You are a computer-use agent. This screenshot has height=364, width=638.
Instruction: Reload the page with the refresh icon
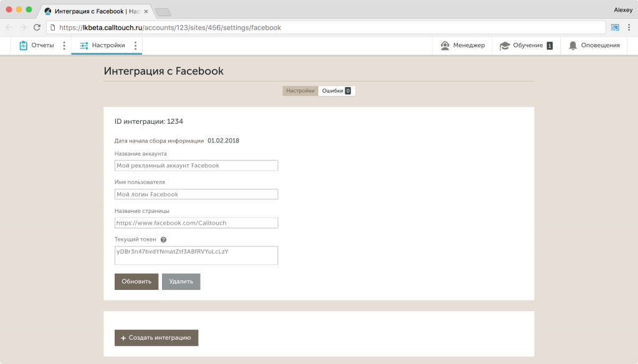(37, 27)
